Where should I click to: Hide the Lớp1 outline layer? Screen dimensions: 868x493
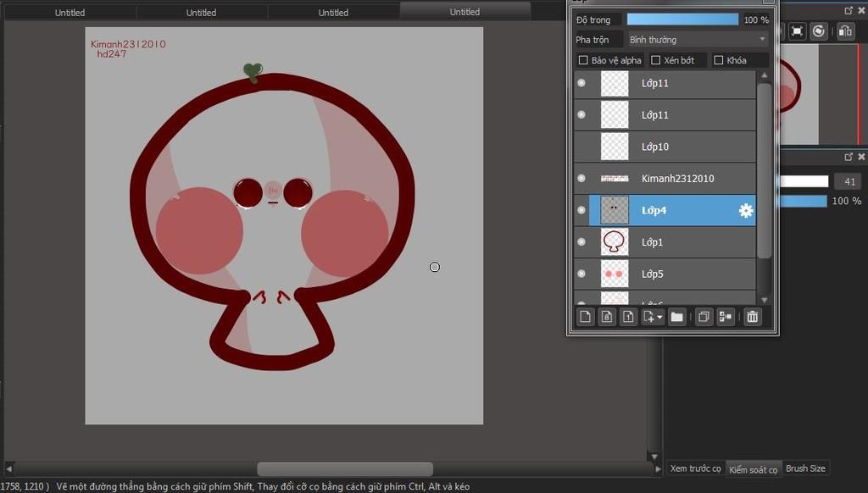pos(581,241)
